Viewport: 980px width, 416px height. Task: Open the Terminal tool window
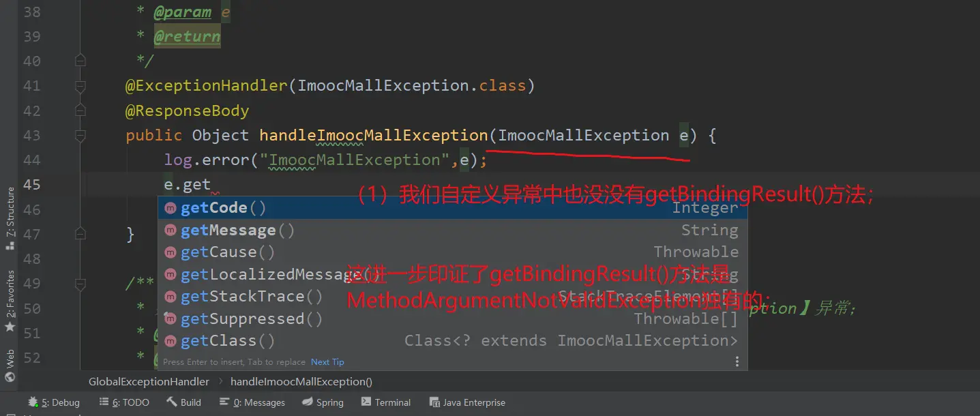click(x=386, y=402)
